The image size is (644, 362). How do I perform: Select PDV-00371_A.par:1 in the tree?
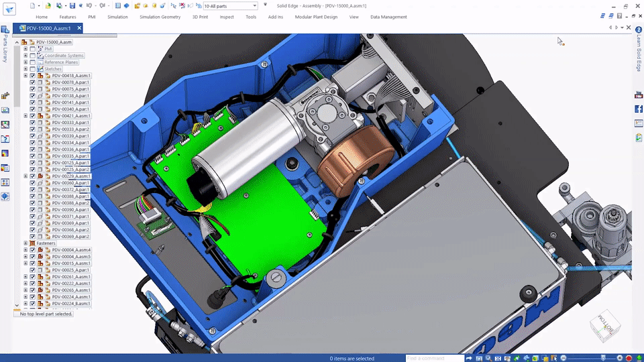click(70, 217)
